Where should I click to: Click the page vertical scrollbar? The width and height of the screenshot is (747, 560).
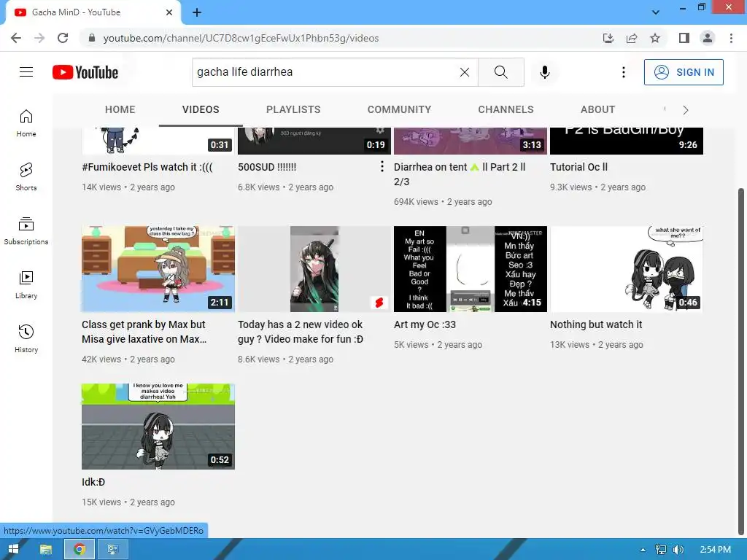pos(741,362)
